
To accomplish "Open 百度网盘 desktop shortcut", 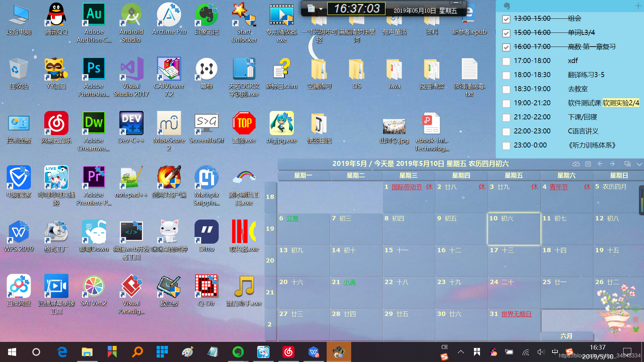I will tap(19, 291).
